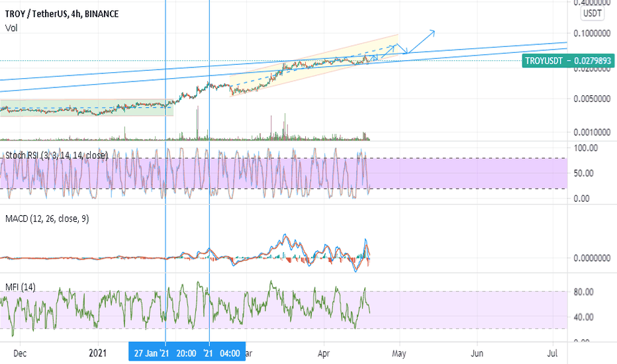This screenshot has height=364, width=617.
Task: Click the 50.00 Stoch RSI scale value
Action: [x=583, y=173]
